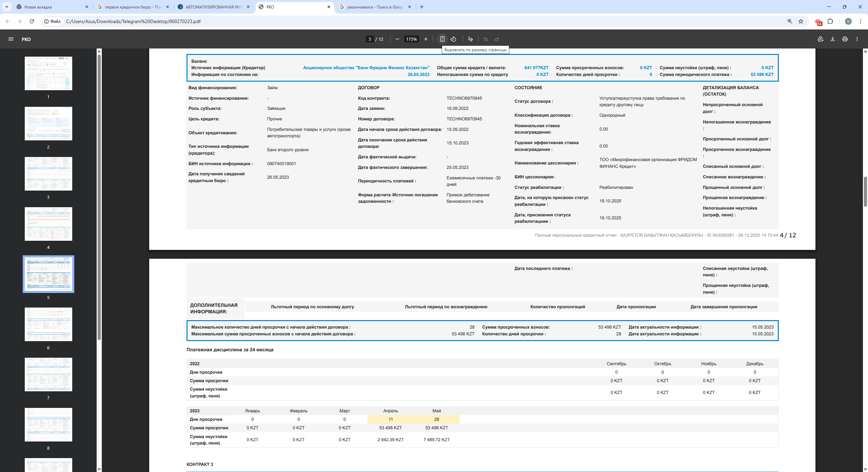Select page 7 thumbnail in sidebar
868x472 pixels.
coord(48,374)
